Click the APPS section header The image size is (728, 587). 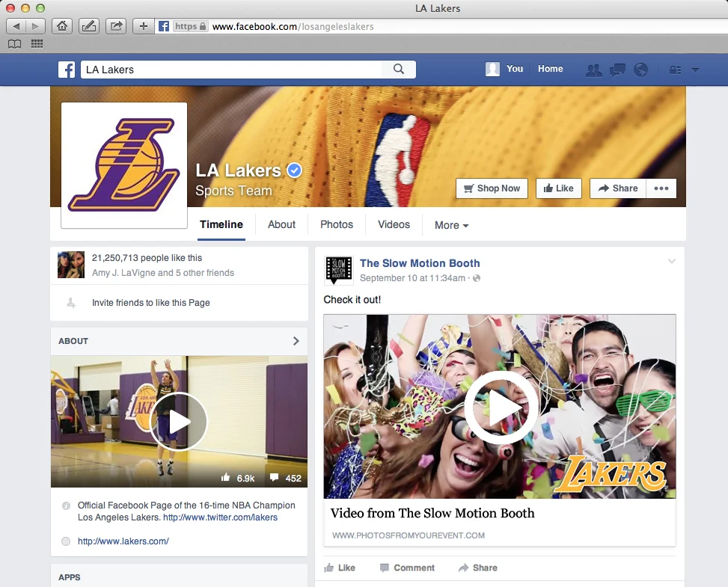70,577
